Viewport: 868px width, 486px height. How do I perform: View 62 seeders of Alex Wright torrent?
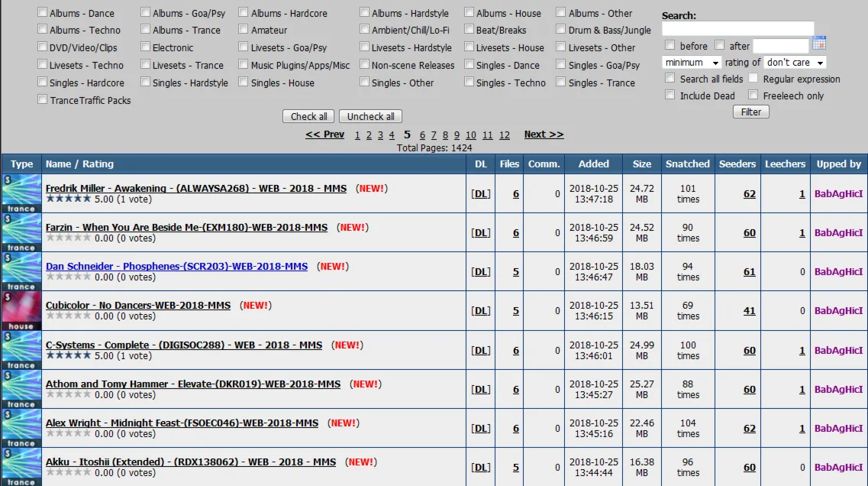point(749,429)
